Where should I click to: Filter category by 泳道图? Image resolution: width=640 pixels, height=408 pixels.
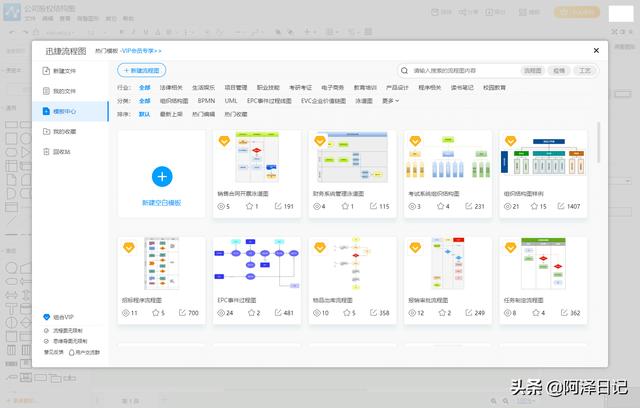point(364,101)
